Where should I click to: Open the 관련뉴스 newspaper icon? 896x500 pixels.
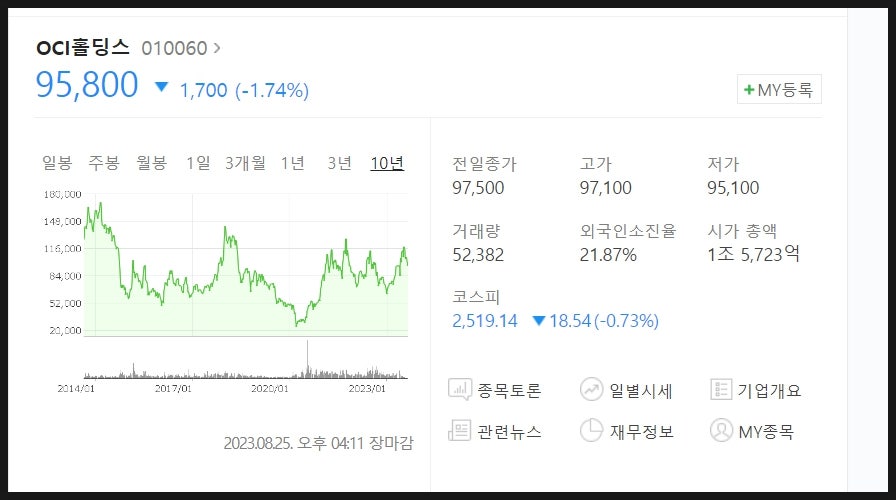pyautogui.click(x=459, y=430)
